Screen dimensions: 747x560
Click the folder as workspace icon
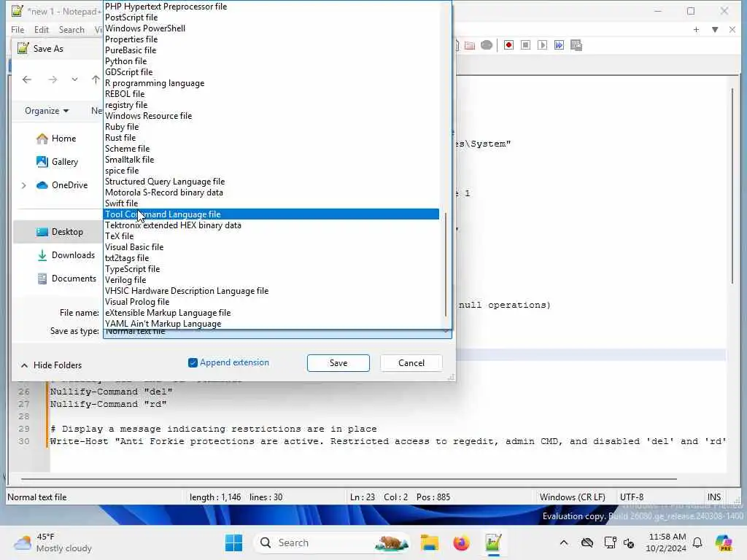click(x=470, y=45)
